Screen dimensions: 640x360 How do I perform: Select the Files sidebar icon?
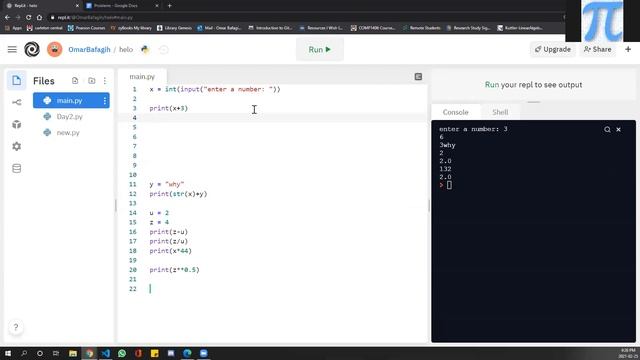[16, 80]
